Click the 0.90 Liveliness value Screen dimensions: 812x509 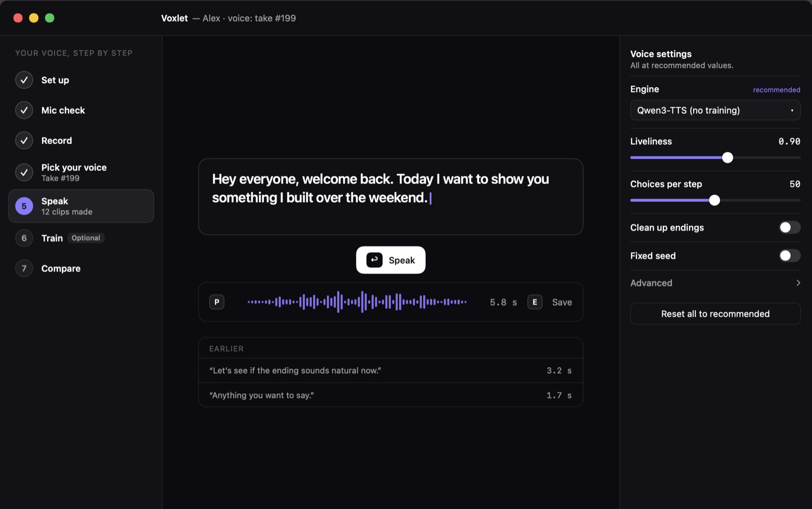click(789, 142)
